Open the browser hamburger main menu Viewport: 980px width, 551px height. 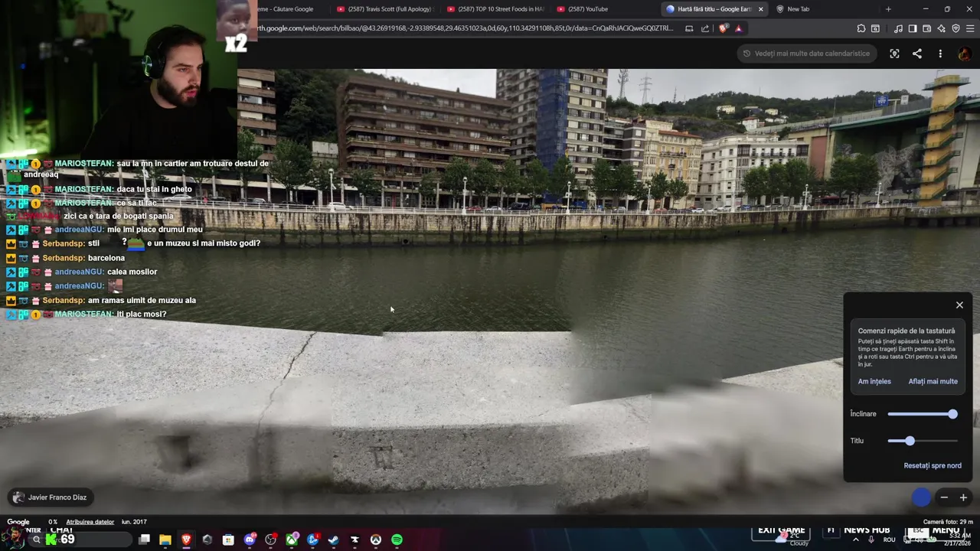971,28
